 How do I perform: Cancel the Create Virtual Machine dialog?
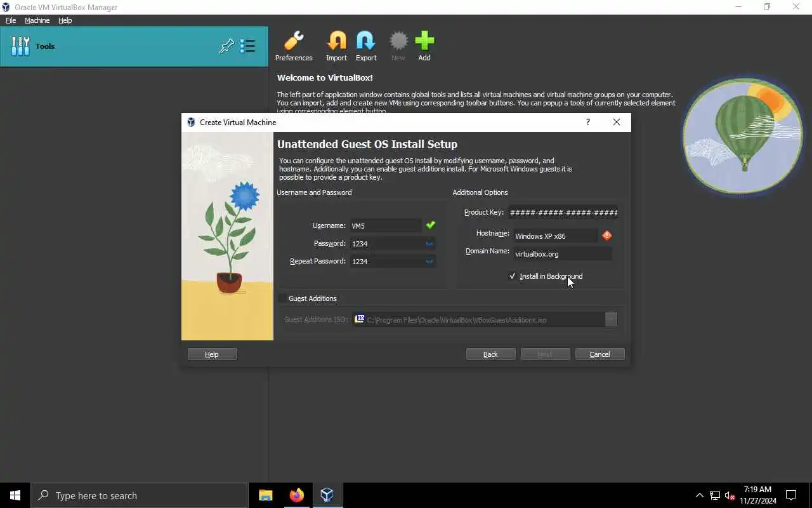pos(599,354)
